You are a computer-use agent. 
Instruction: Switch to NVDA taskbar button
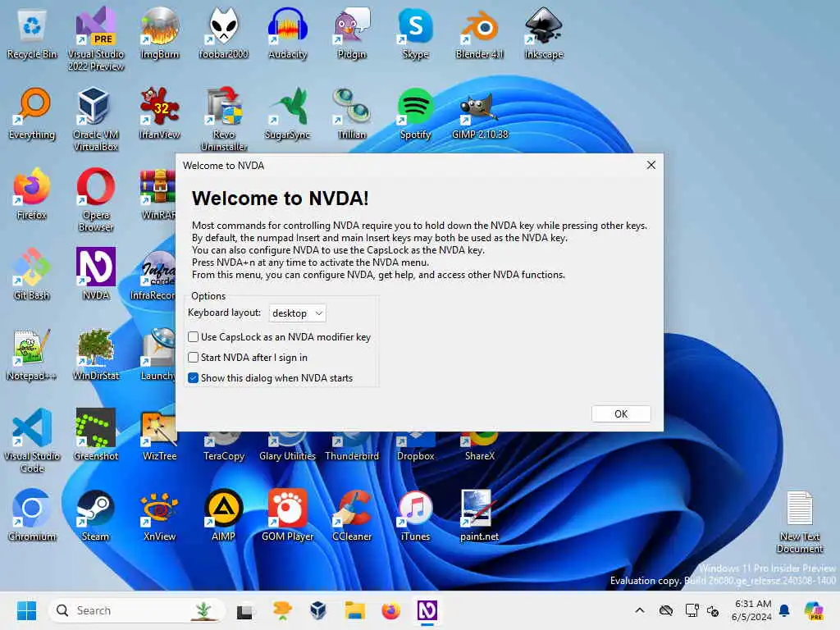click(427, 610)
